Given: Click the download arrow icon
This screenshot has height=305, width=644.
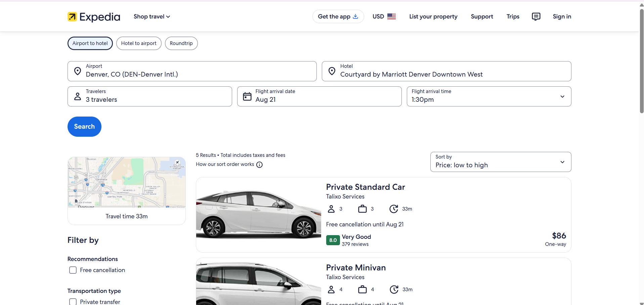Looking at the screenshot, I should point(355,16).
